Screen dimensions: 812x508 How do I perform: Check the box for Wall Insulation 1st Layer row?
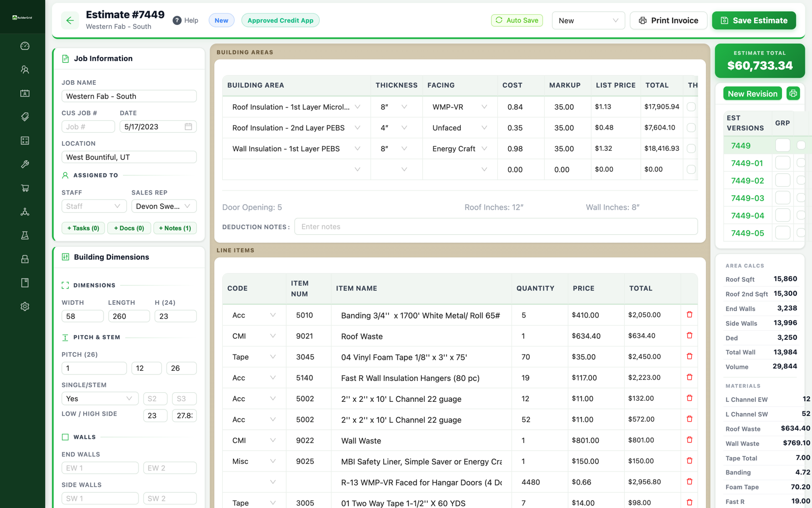pyautogui.click(x=691, y=148)
